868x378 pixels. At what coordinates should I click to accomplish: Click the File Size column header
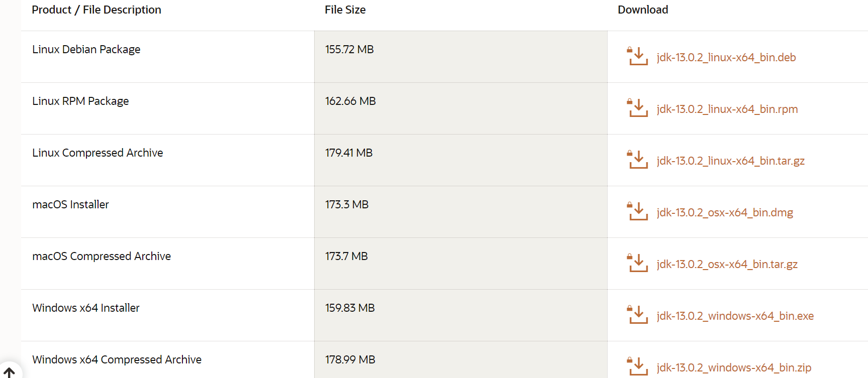coord(345,10)
